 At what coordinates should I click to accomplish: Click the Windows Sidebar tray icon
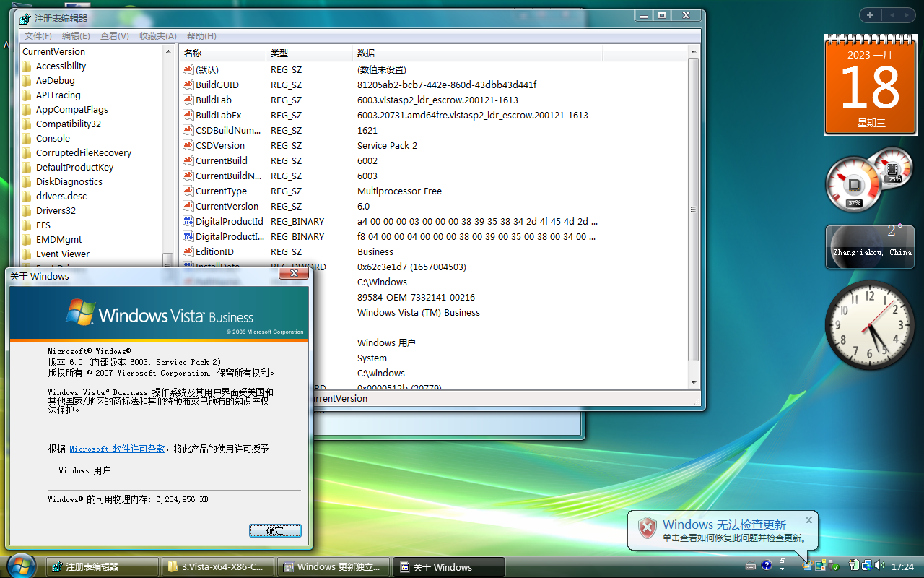[x=820, y=566]
